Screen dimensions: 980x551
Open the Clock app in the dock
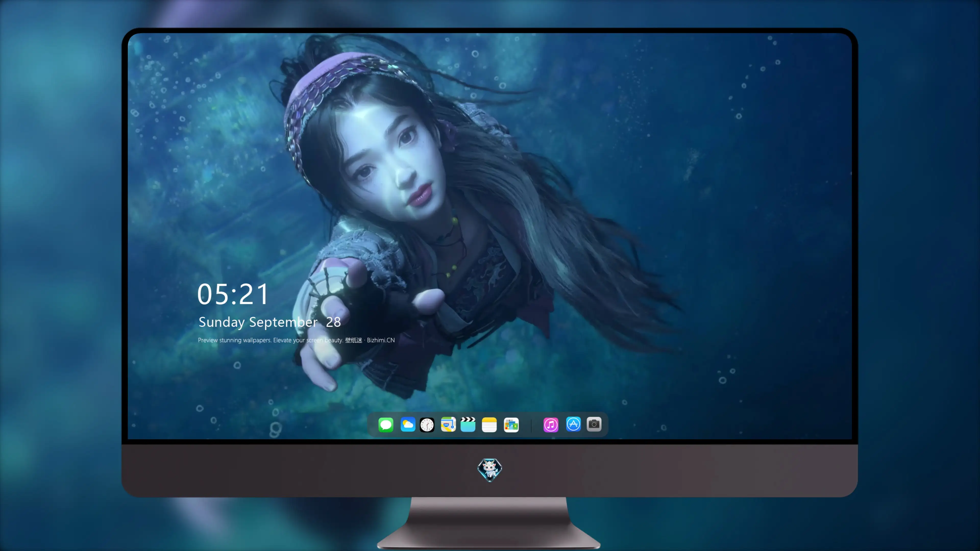(x=427, y=425)
